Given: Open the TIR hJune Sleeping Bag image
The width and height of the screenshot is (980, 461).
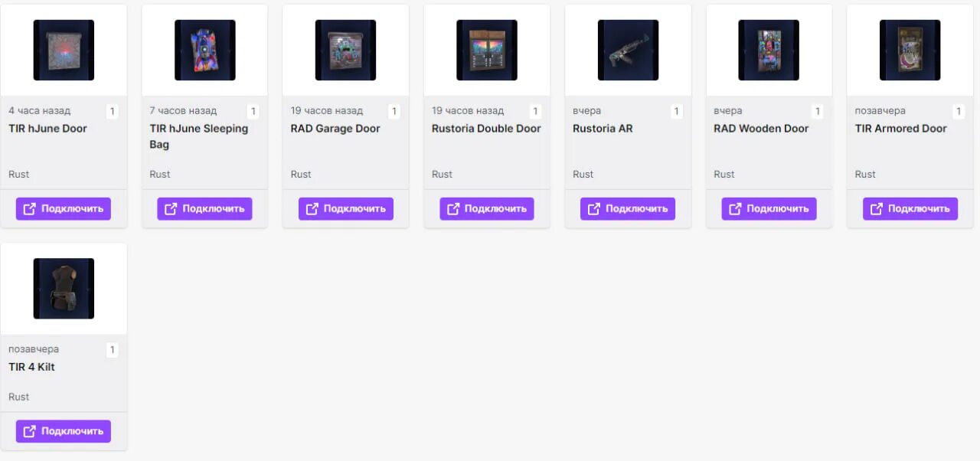Looking at the screenshot, I should coord(204,50).
